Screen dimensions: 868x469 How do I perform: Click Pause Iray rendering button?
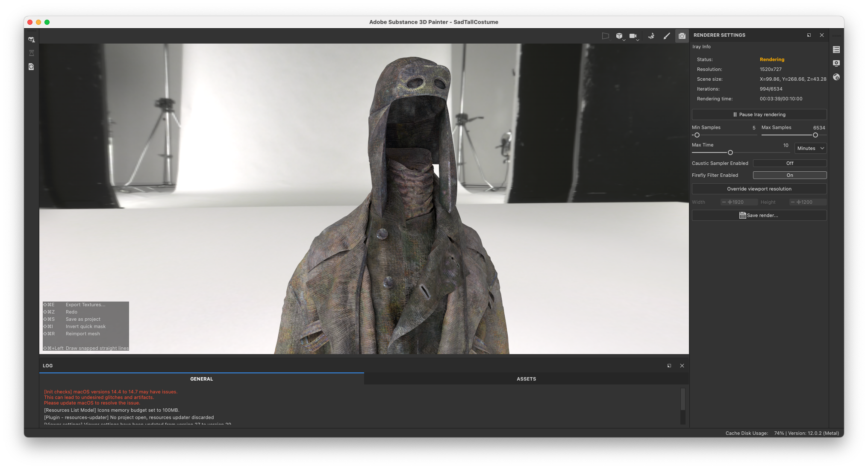[x=759, y=114]
